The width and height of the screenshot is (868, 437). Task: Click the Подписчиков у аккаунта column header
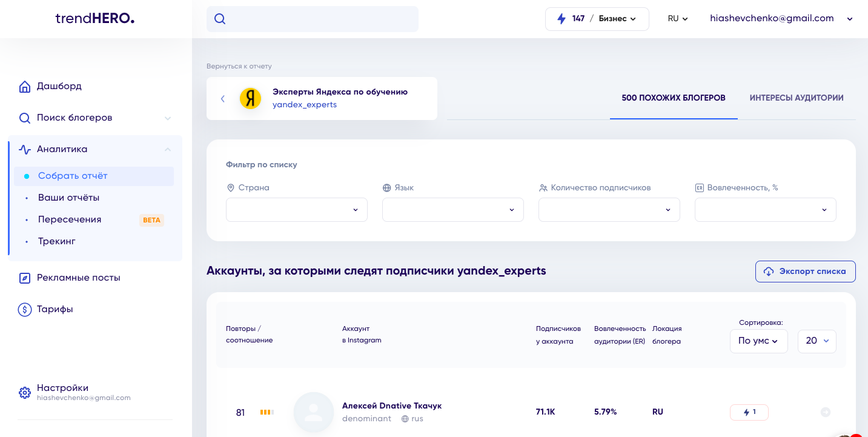558,335
